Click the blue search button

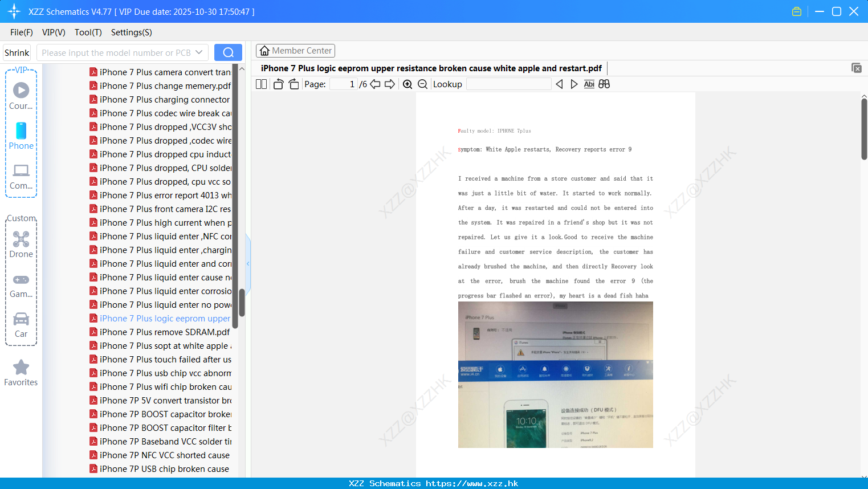click(228, 52)
